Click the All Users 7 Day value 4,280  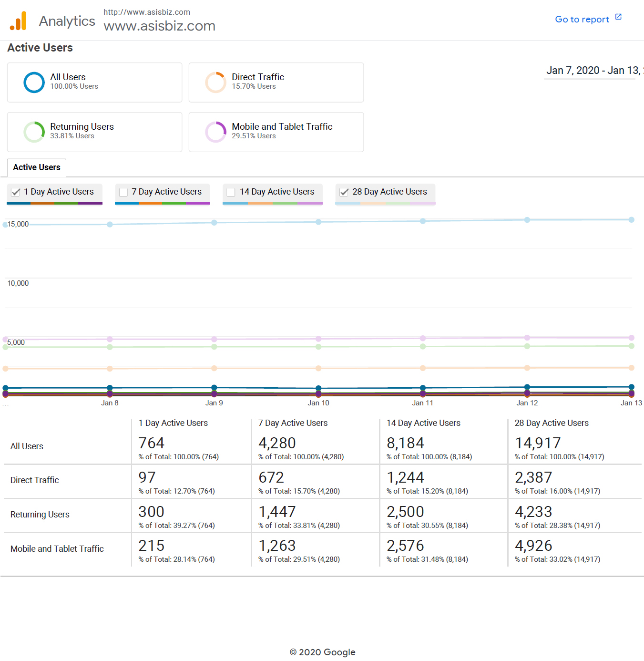coord(277,443)
